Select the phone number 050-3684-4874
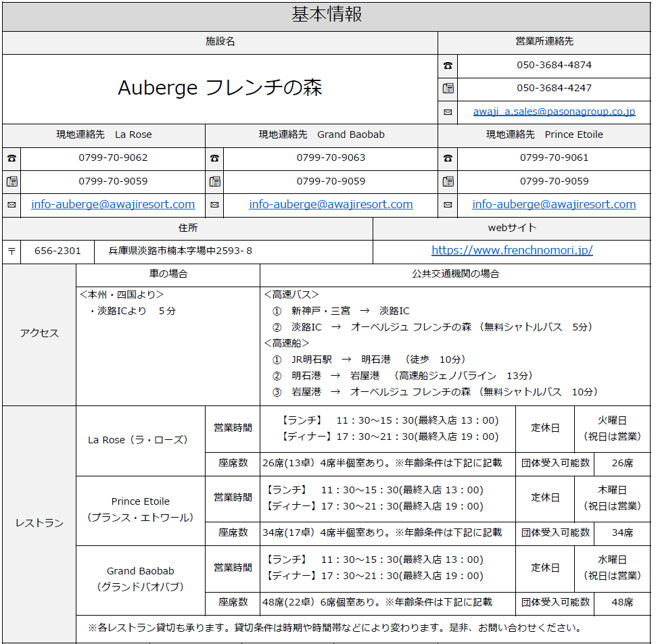 [554, 66]
